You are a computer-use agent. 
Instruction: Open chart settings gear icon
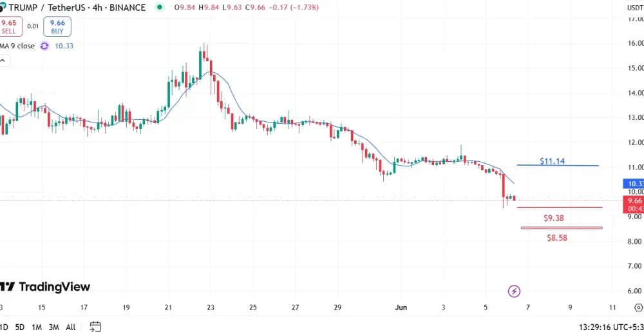[x=639, y=308]
